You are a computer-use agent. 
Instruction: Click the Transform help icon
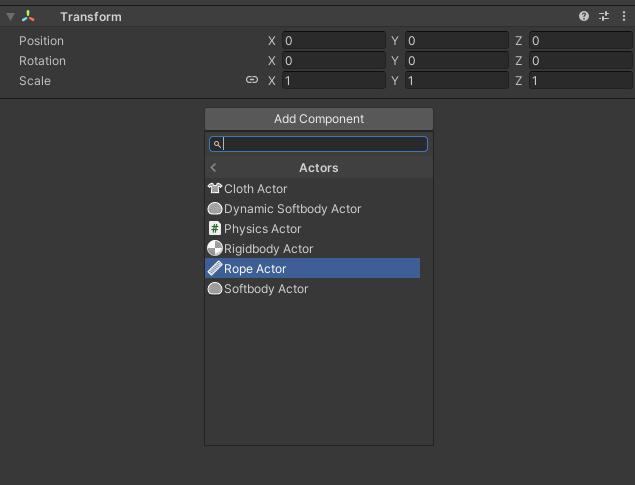pos(584,17)
